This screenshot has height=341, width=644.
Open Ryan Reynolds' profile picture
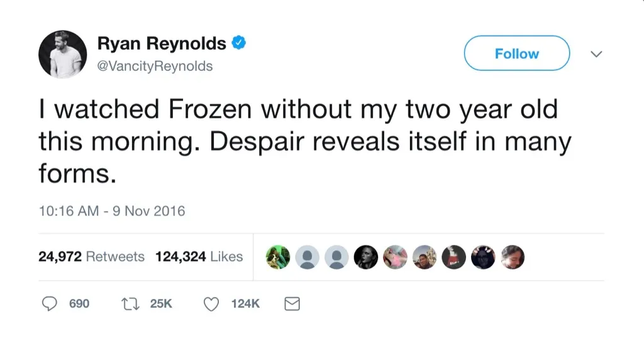point(62,55)
